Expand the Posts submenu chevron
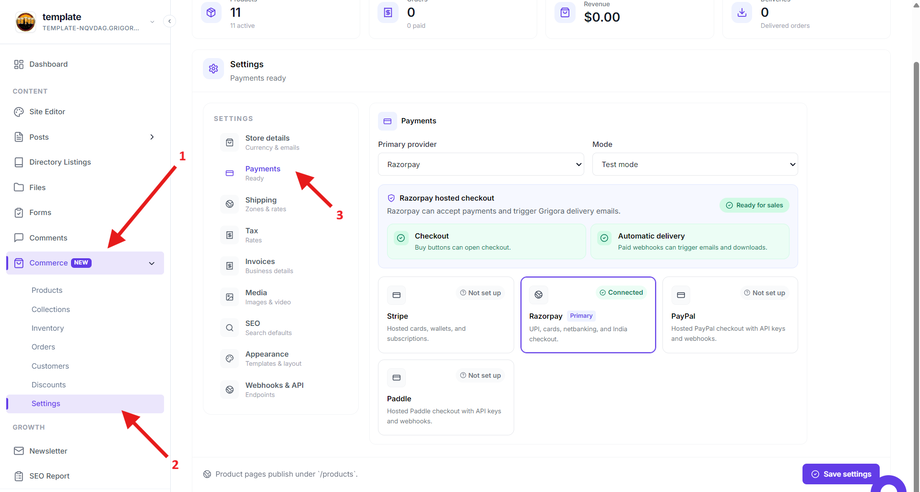The width and height of the screenshot is (920, 492). pos(152,137)
